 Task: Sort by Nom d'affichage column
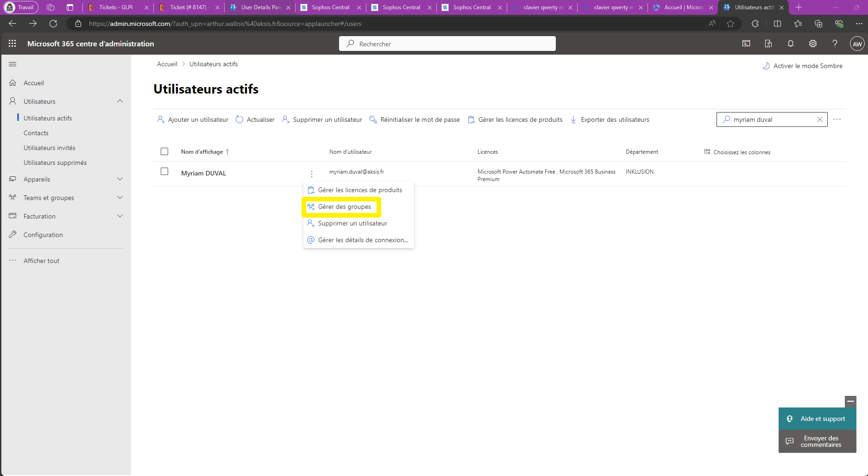205,152
